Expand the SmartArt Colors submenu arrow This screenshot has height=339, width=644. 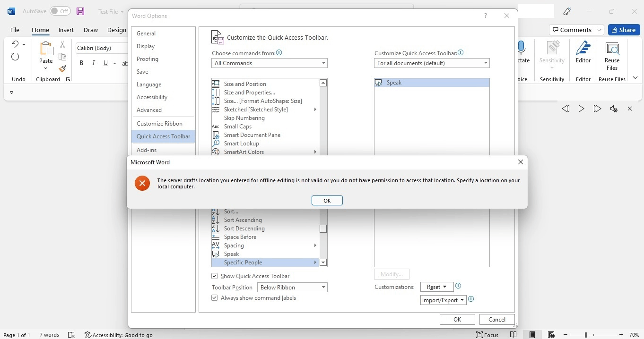pyautogui.click(x=315, y=152)
